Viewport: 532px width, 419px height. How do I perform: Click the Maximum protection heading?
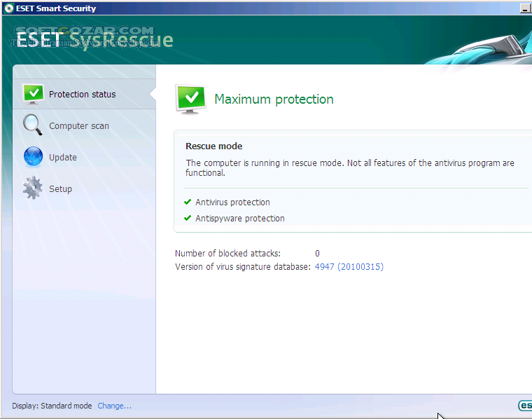(274, 99)
